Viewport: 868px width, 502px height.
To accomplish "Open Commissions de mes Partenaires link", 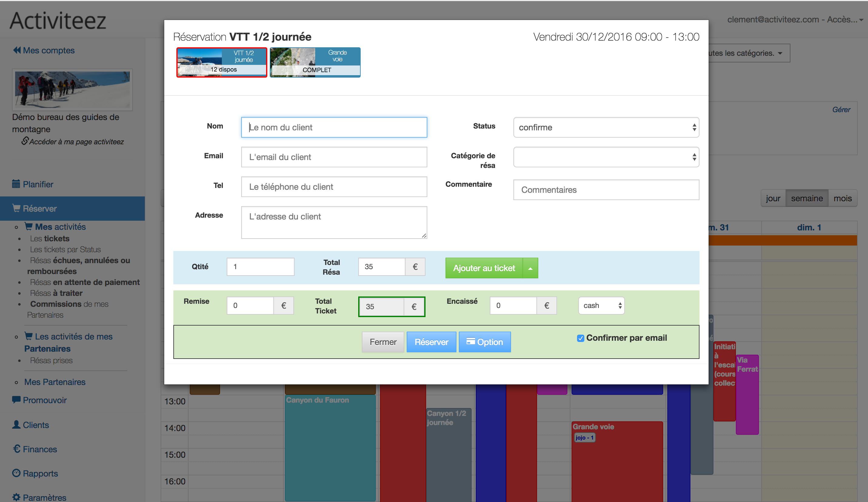I will click(68, 310).
